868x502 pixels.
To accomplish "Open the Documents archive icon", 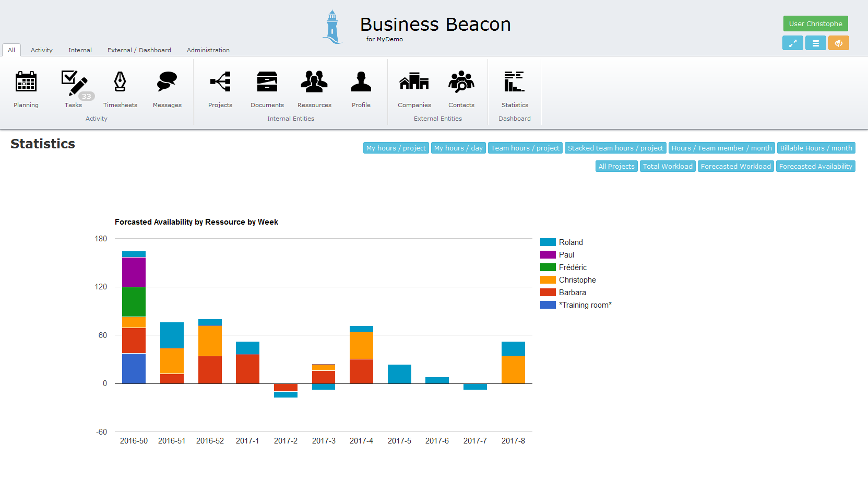I will pos(267,83).
